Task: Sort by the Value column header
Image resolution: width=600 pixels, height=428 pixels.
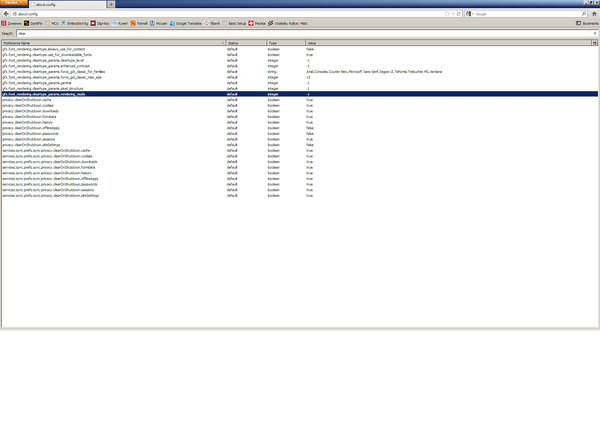Action: (448, 43)
